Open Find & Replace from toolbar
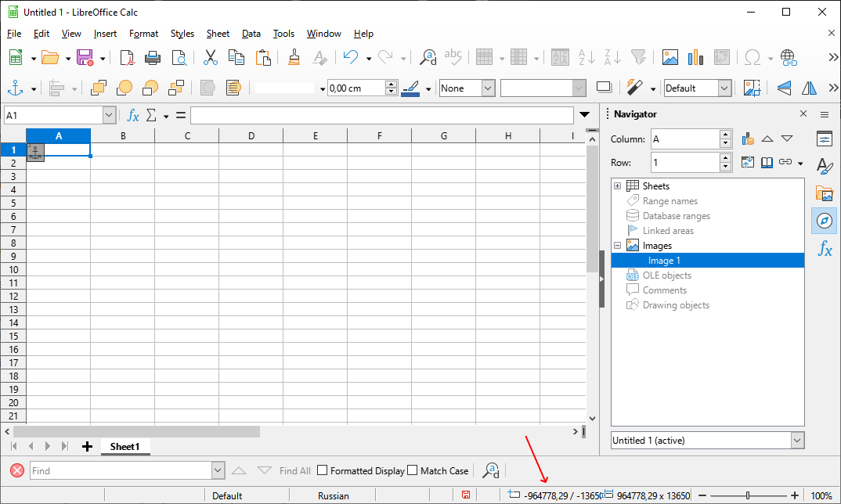841x504 pixels. 428,57
